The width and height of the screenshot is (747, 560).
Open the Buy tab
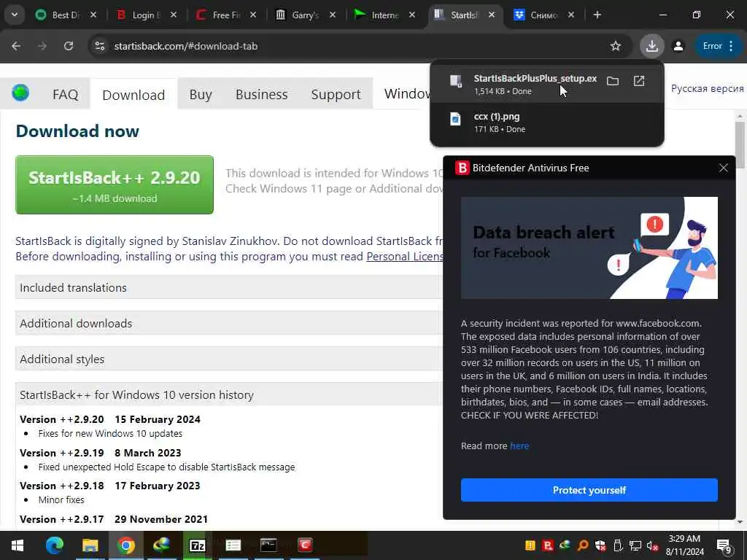coord(201,94)
